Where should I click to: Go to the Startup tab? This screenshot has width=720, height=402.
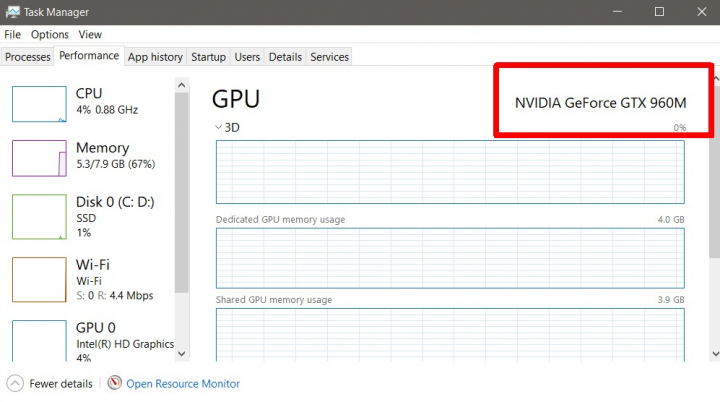[x=208, y=57]
